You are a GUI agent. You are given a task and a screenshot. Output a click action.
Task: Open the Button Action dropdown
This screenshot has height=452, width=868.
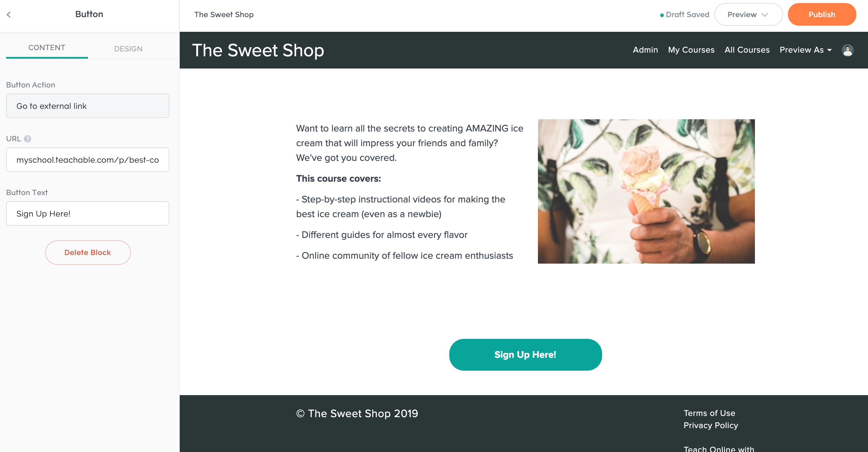click(88, 106)
